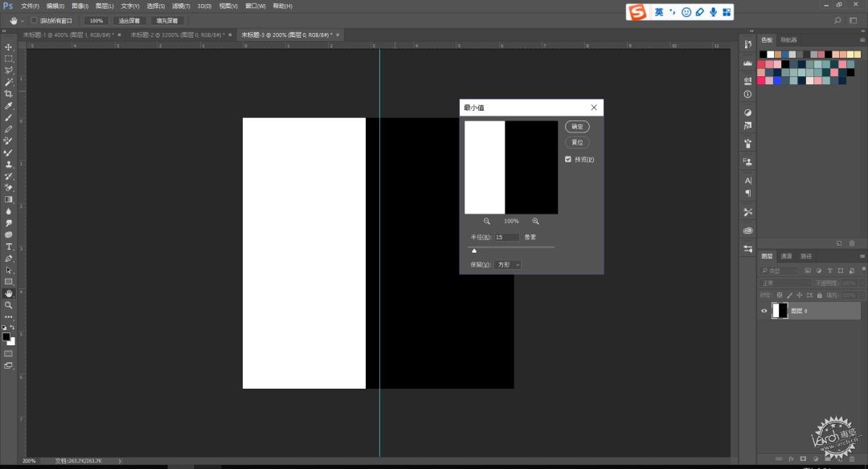Toggle pixel layer filter icon
868x469 pixels.
[x=808, y=271]
